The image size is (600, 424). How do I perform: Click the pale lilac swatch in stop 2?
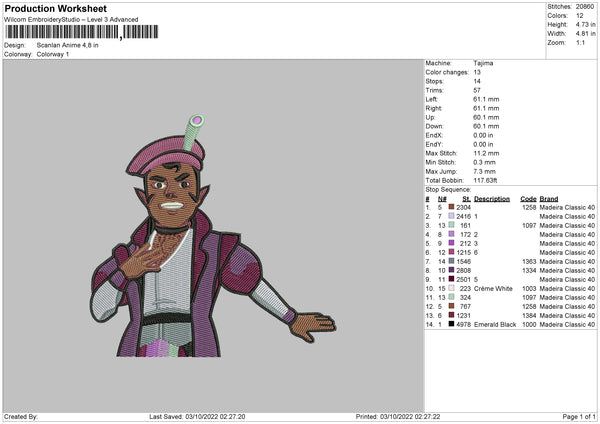click(x=452, y=216)
